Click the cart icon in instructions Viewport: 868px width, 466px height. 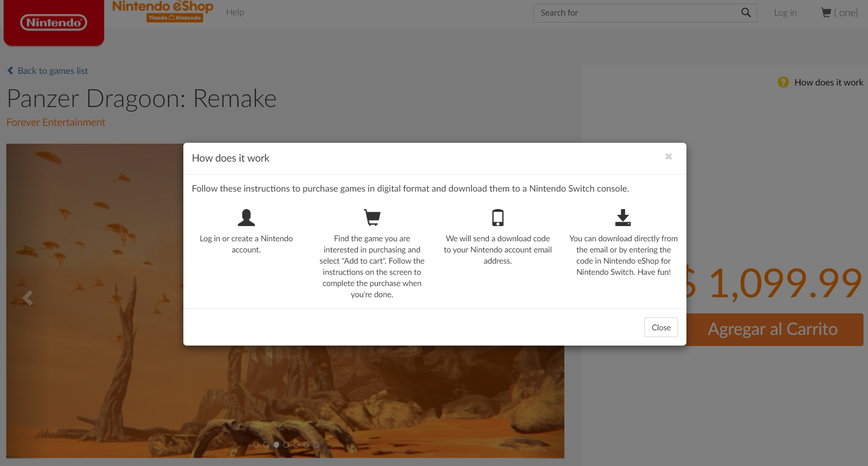(x=372, y=218)
